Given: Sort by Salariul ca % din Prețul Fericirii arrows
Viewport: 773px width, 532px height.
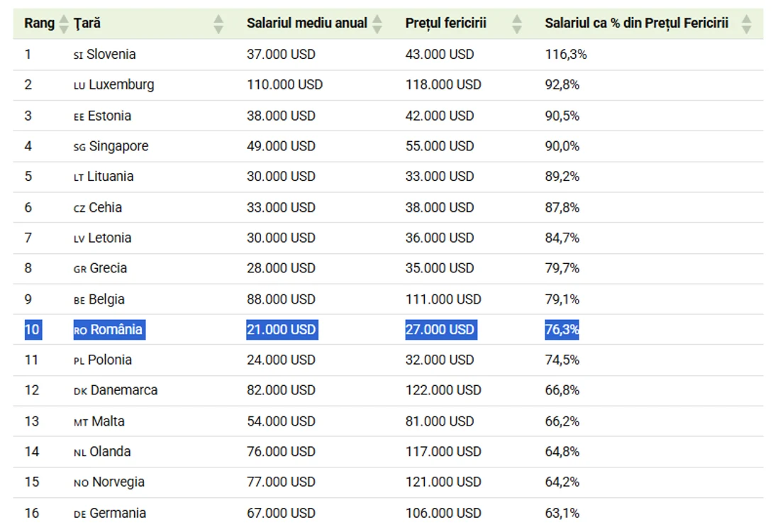Looking at the screenshot, I should [746, 23].
